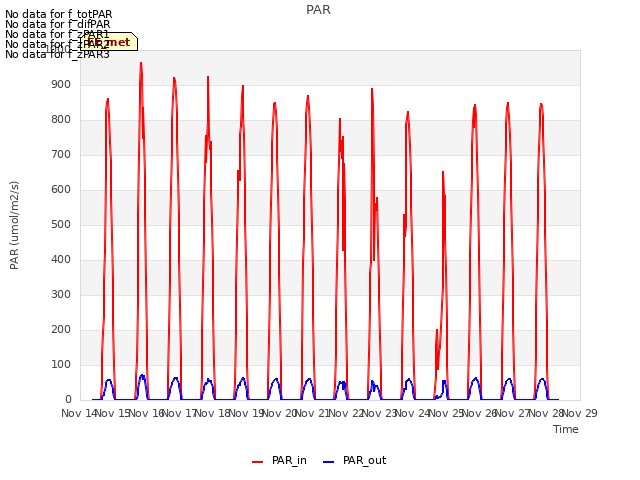This screenshot has height=480, width=640.
Task: Click the PAR_in legend entry
Action: pyautogui.click(x=280, y=461)
